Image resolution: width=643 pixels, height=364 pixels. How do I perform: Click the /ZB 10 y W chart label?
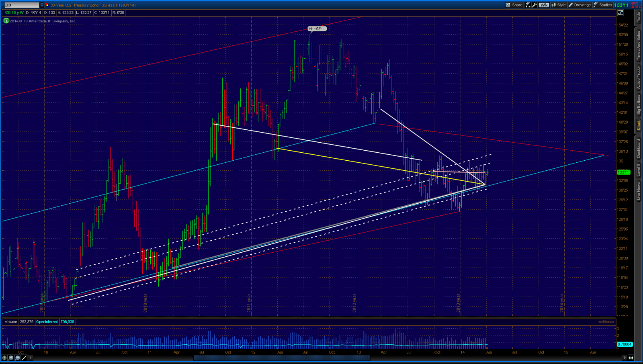[x=14, y=13]
